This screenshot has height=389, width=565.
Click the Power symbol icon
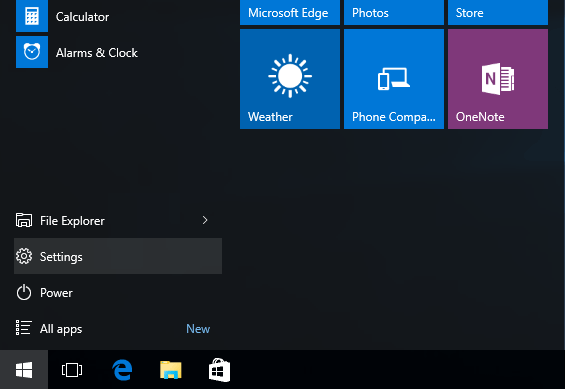tap(24, 292)
